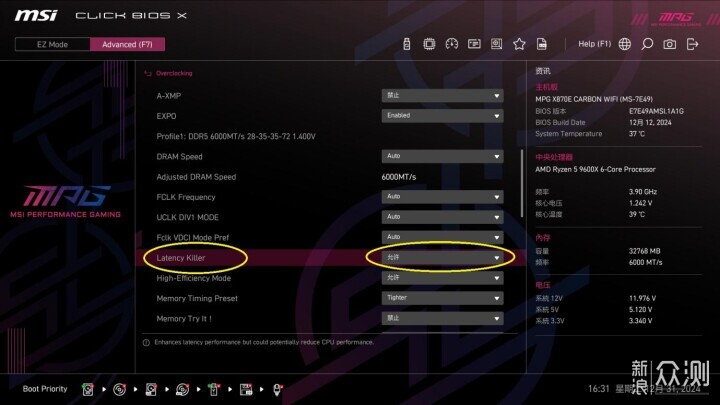
Task: Select the DRAM Speed label
Action: [179, 157]
